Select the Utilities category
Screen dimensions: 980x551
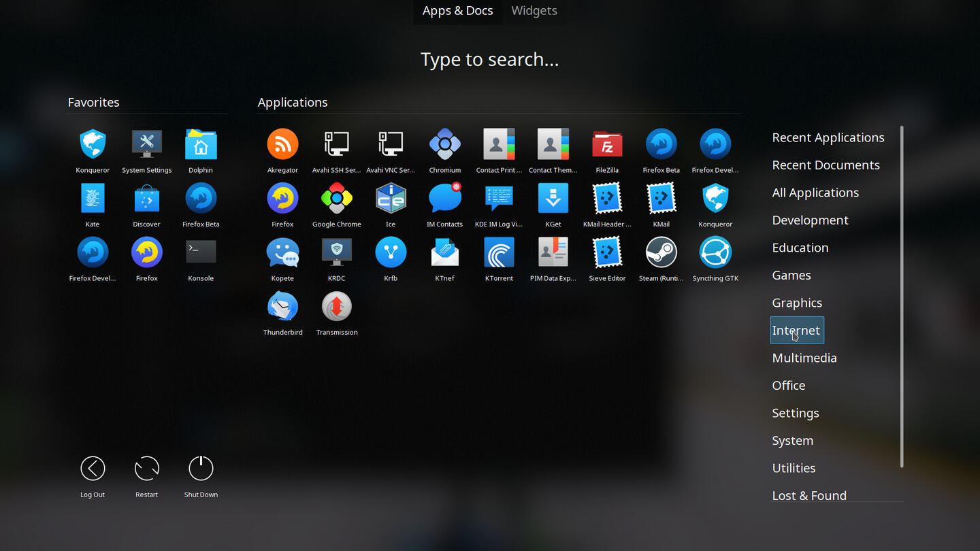coord(794,468)
